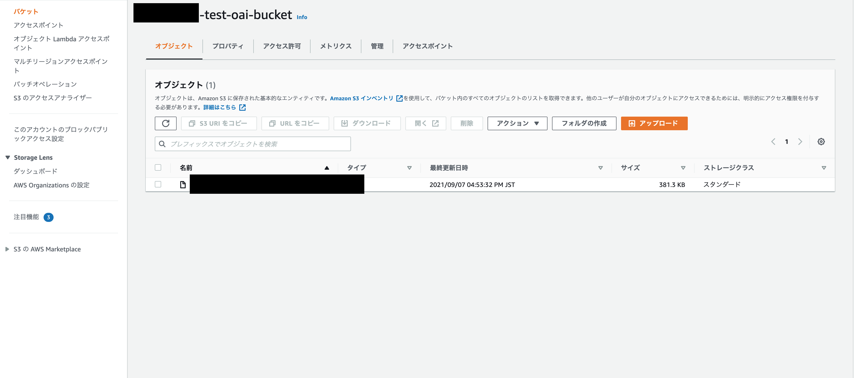Check the select-all checkbox in the table header
This screenshot has width=868, height=378.
[x=158, y=167]
